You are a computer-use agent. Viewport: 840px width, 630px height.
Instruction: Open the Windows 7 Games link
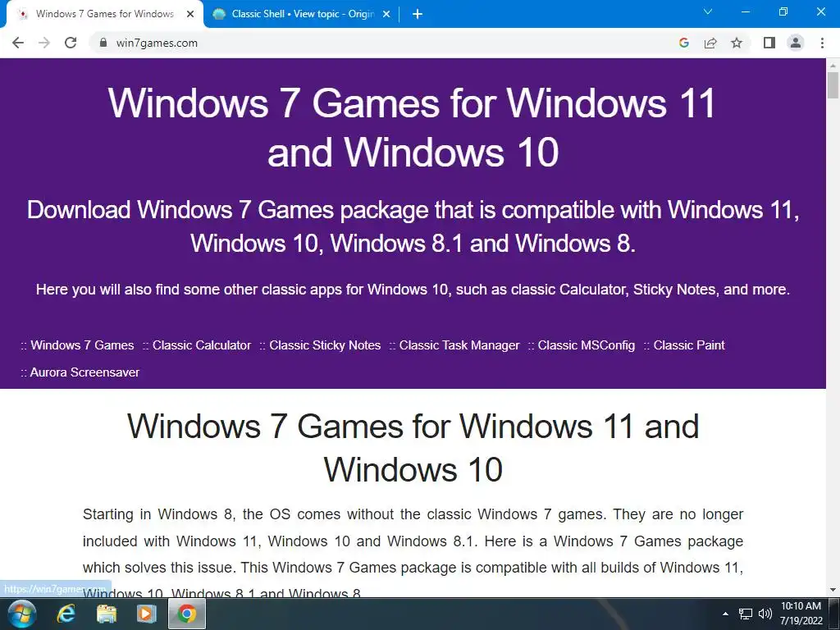[82, 345]
